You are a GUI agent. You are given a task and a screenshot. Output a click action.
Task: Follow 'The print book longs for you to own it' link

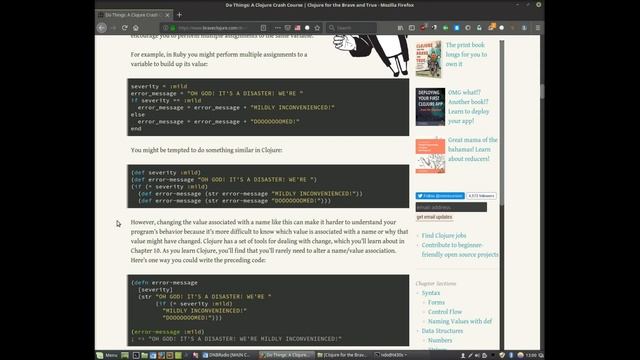click(466, 54)
